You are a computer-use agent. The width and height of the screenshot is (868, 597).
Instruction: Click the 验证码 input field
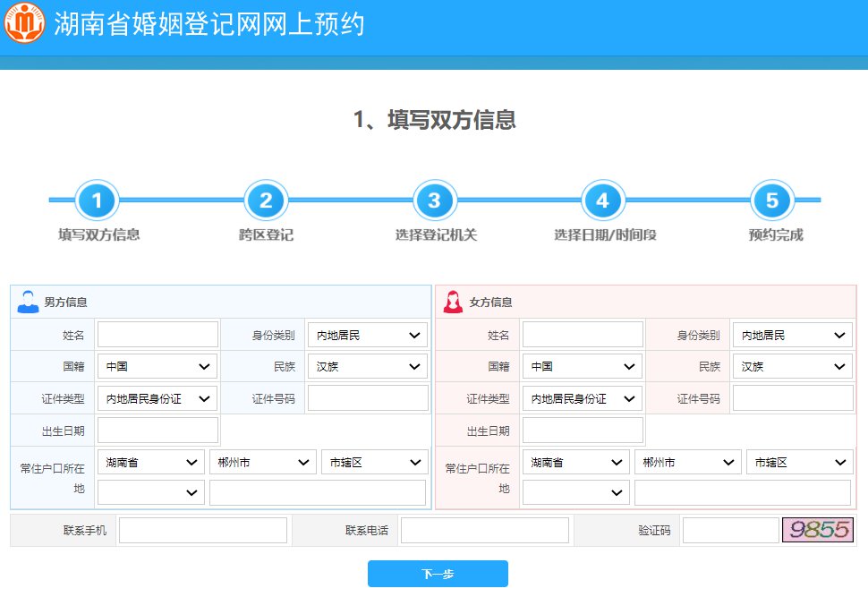(x=730, y=531)
